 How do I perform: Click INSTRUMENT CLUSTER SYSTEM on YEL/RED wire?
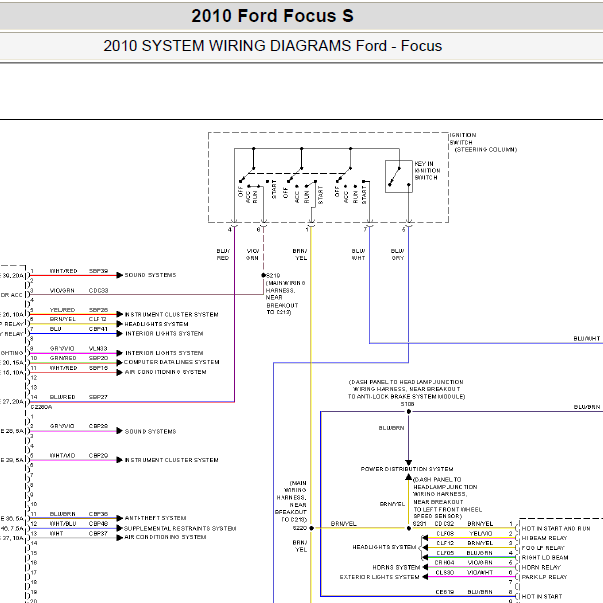click(172, 315)
